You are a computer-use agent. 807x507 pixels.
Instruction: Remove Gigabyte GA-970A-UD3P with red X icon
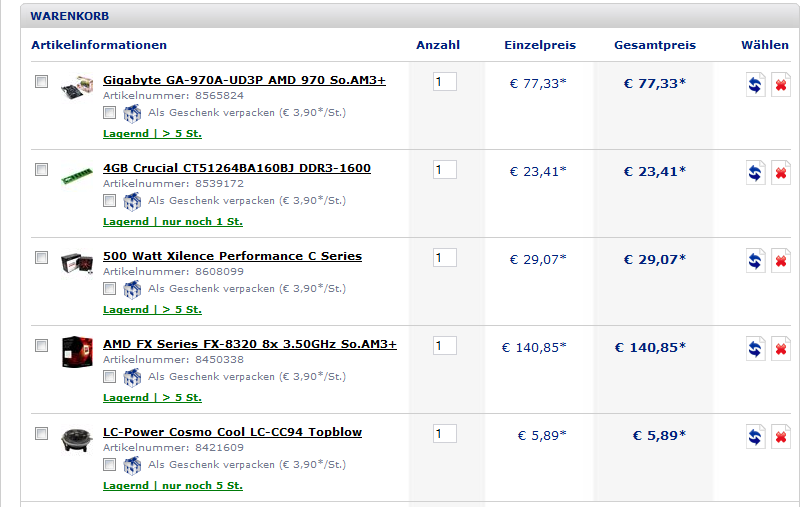781,84
